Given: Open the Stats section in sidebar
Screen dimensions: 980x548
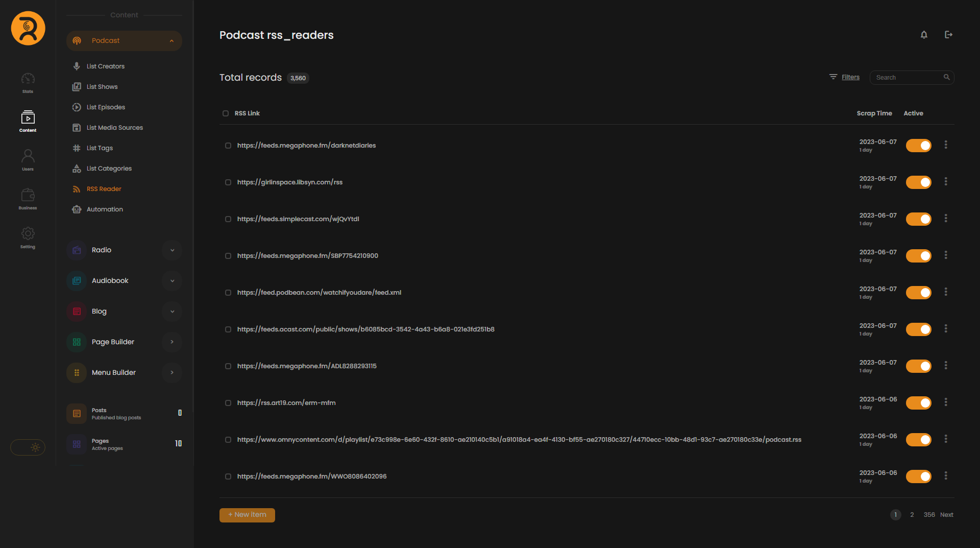Looking at the screenshot, I should (x=28, y=83).
